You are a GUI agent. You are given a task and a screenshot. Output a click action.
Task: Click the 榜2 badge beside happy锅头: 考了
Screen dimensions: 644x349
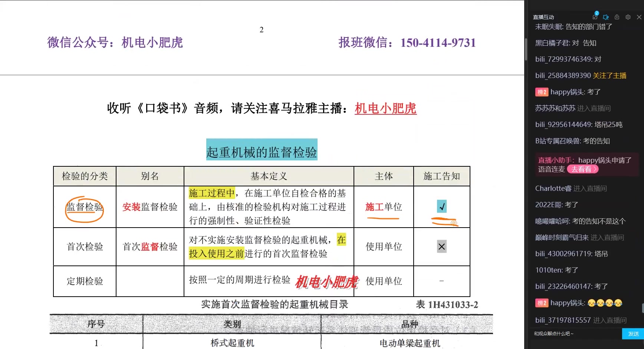coord(541,92)
